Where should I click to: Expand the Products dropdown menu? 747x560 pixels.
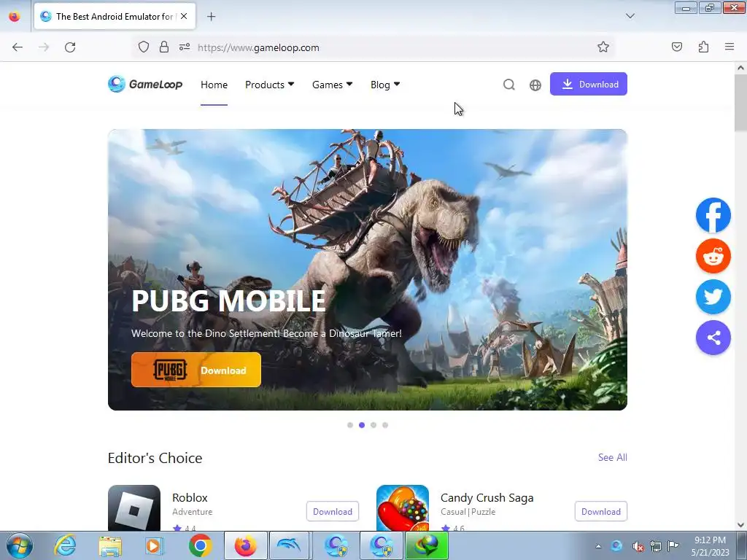[270, 85]
